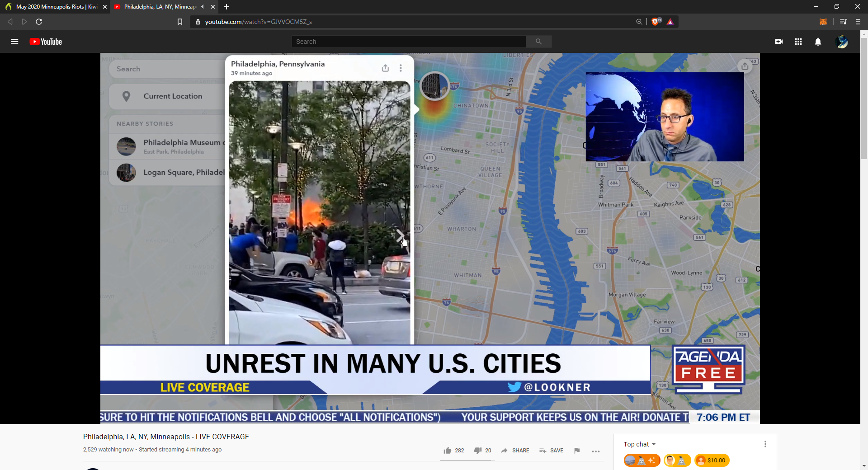Open the zoom magnifier in address bar
Screen dimensions: 868x470
click(x=639, y=22)
